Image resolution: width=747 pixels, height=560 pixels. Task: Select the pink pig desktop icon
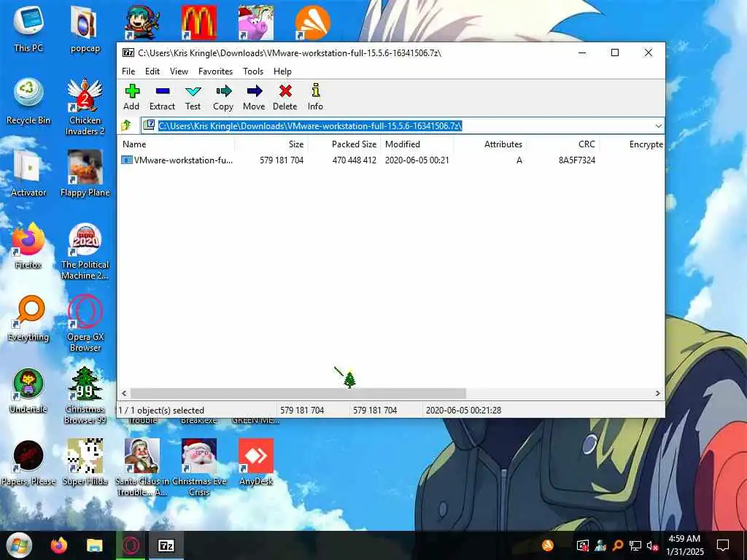(256, 22)
